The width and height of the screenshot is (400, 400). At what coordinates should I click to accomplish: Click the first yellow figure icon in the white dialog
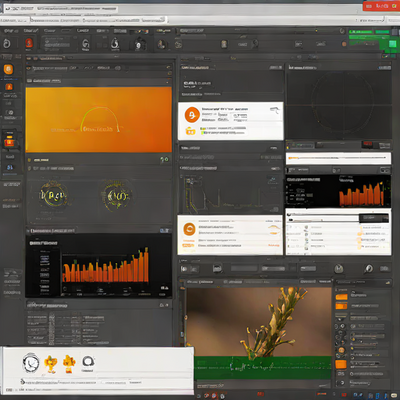[51, 364]
